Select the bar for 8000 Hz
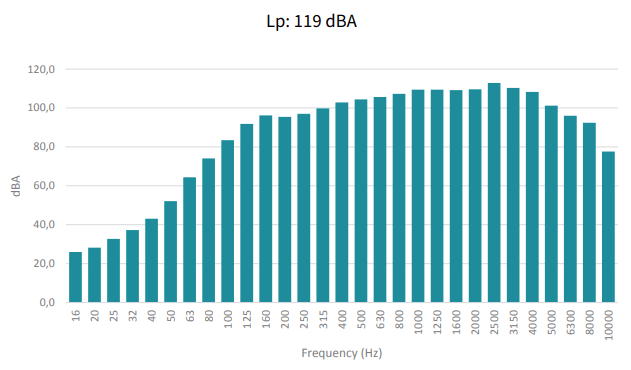 click(590, 213)
